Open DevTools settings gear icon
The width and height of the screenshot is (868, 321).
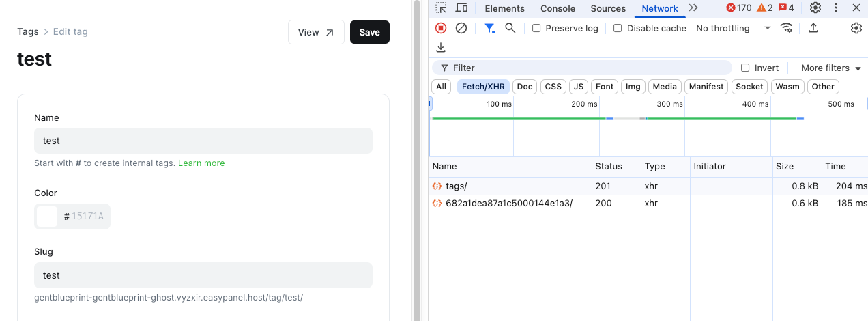[x=815, y=8]
